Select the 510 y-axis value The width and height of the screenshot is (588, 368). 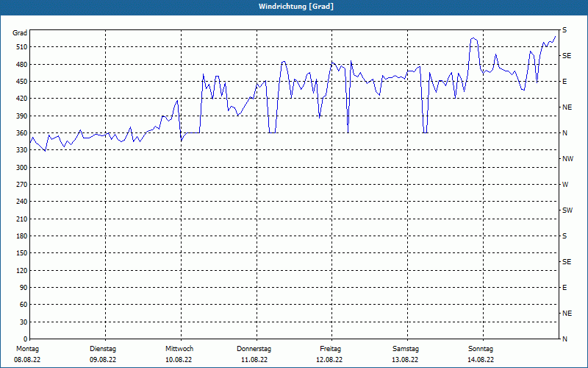(x=21, y=47)
